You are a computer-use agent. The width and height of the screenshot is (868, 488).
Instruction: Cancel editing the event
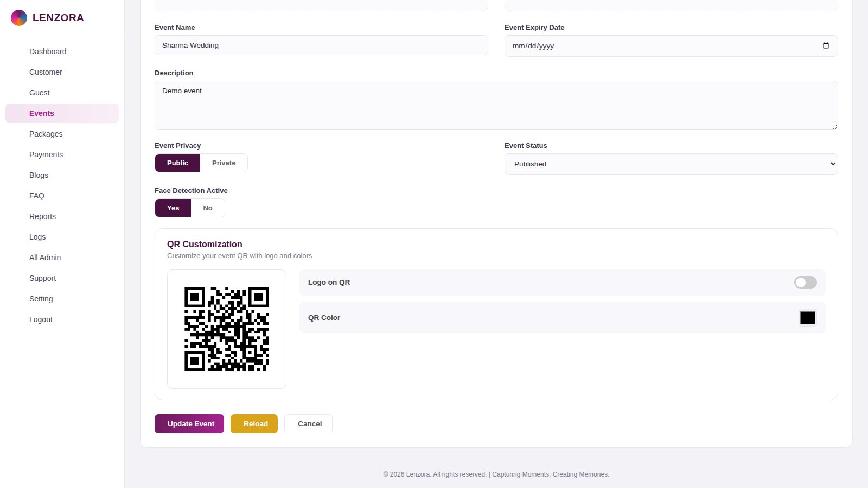point(308,424)
